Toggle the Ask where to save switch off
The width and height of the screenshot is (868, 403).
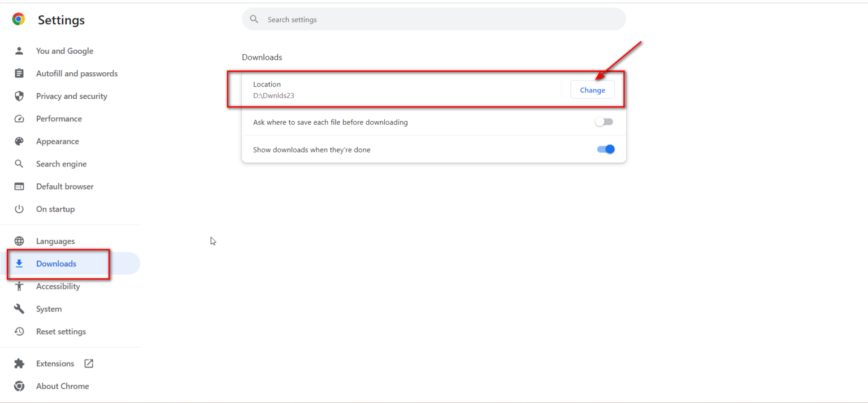(x=604, y=121)
